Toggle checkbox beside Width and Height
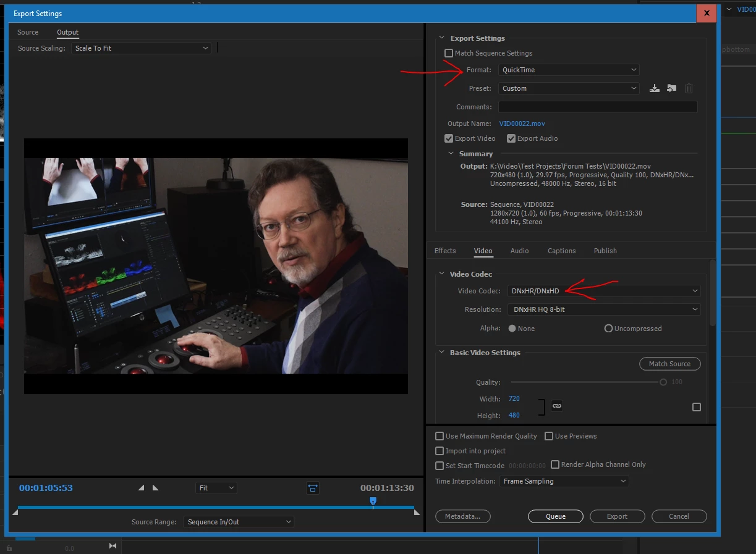756x554 pixels. [x=697, y=407]
